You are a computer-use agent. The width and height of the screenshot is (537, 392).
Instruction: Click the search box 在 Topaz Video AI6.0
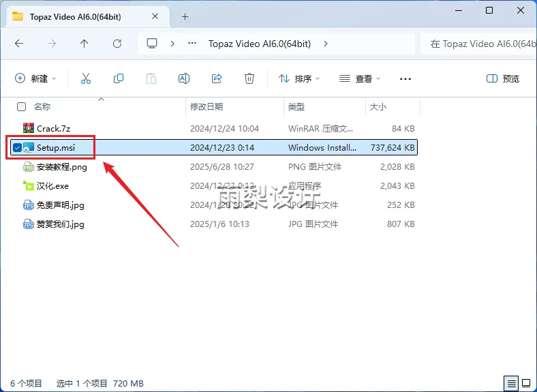[478, 44]
